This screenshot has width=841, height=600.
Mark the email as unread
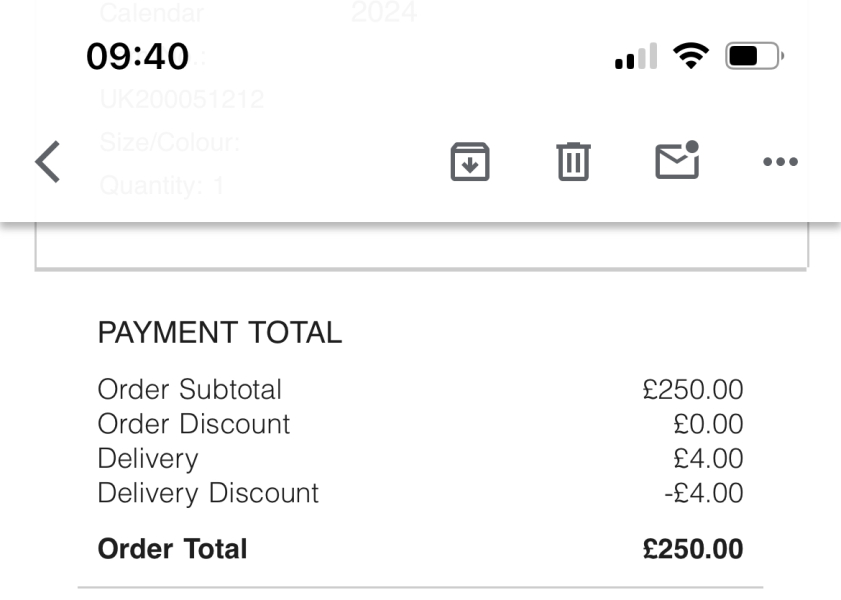[676, 162]
